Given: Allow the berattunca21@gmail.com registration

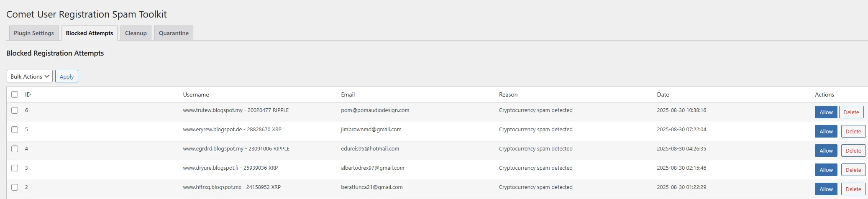Looking at the screenshot, I should pos(826,189).
